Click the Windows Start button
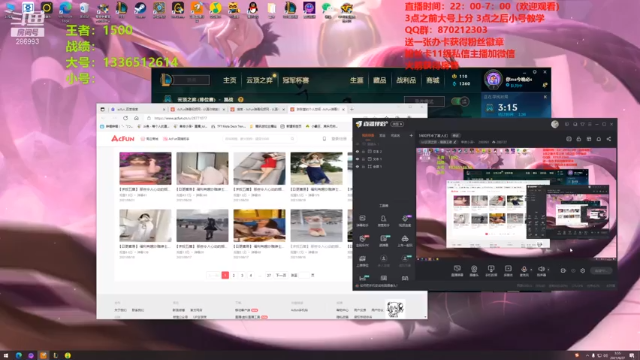Image resolution: width=640 pixels, height=360 pixels. (6, 356)
